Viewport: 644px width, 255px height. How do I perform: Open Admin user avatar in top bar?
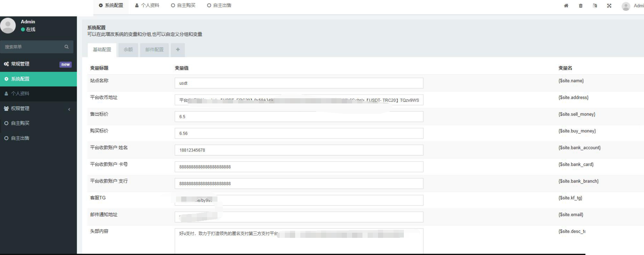(x=626, y=6)
